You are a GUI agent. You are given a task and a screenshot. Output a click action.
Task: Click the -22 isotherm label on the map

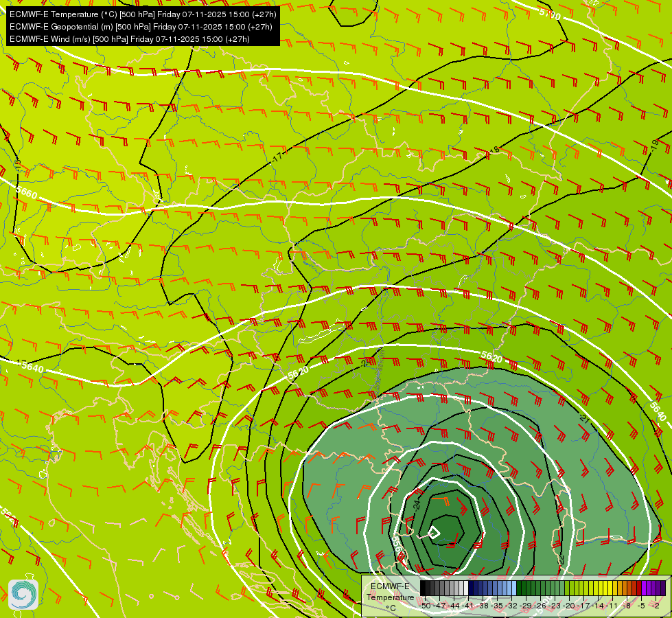tap(560, 559)
